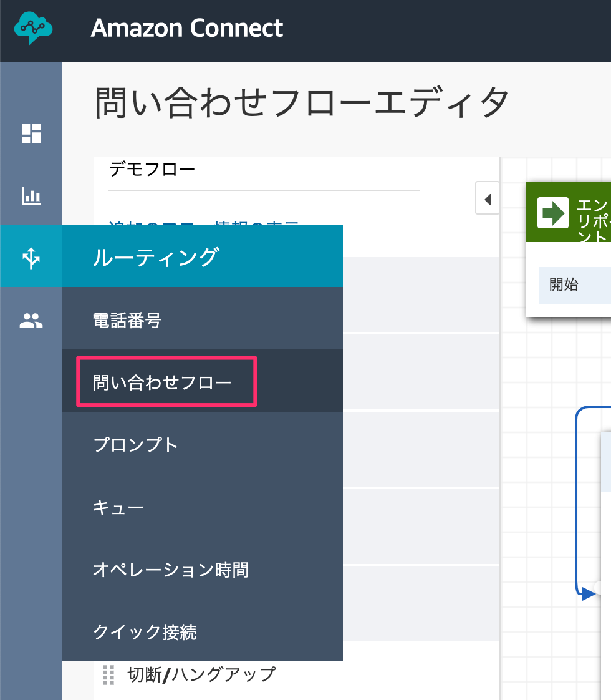This screenshot has height=700, width=611.
Task: Select オペレーション時間 menu item
Action: [203, 570]
